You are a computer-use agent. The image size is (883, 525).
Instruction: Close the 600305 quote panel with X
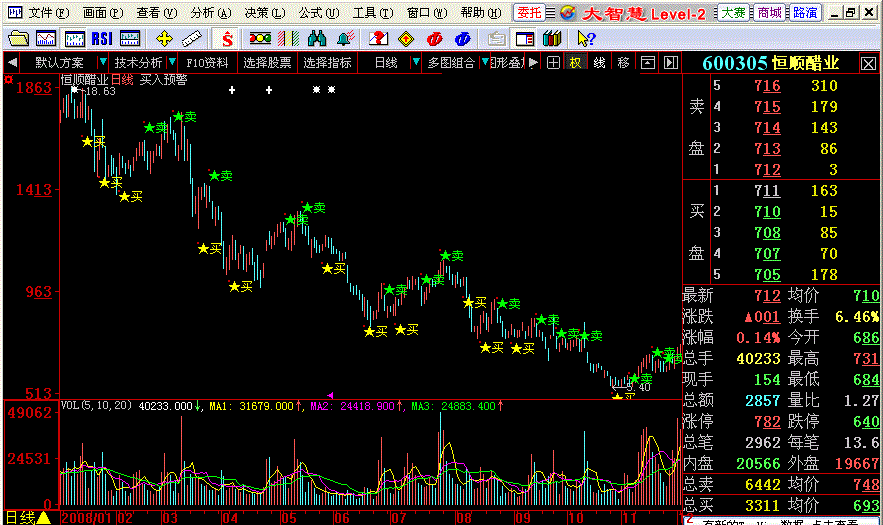868,63
